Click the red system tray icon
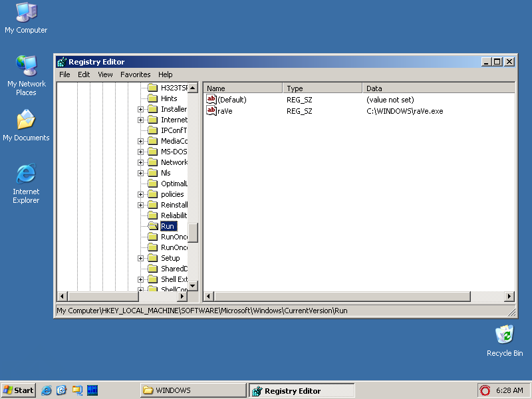This screenshot has height=399, width=532. [485, 390]
